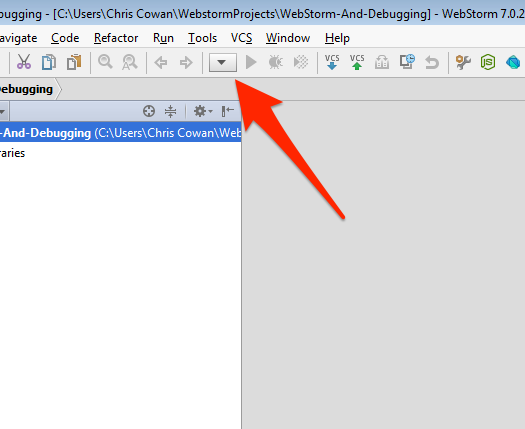Click the Compare with repository icon
This screenshot has height=429, width=525.
pos(382,62)
